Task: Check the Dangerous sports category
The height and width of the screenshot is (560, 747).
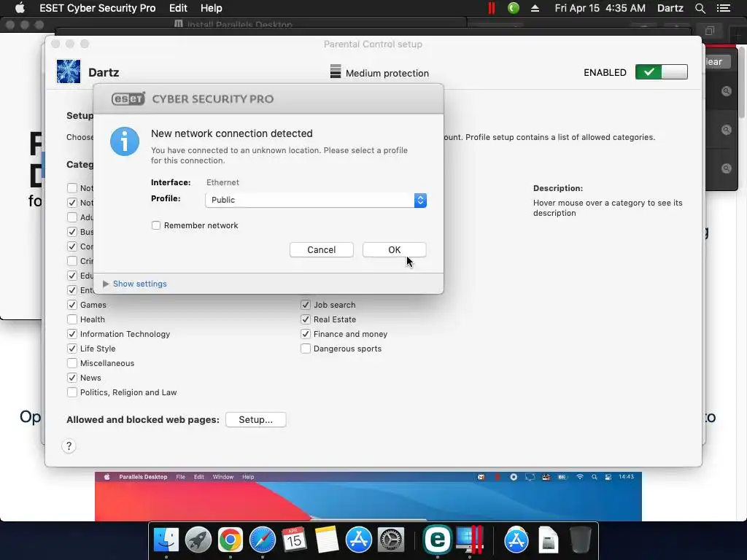Action: [x=306, y=349]
